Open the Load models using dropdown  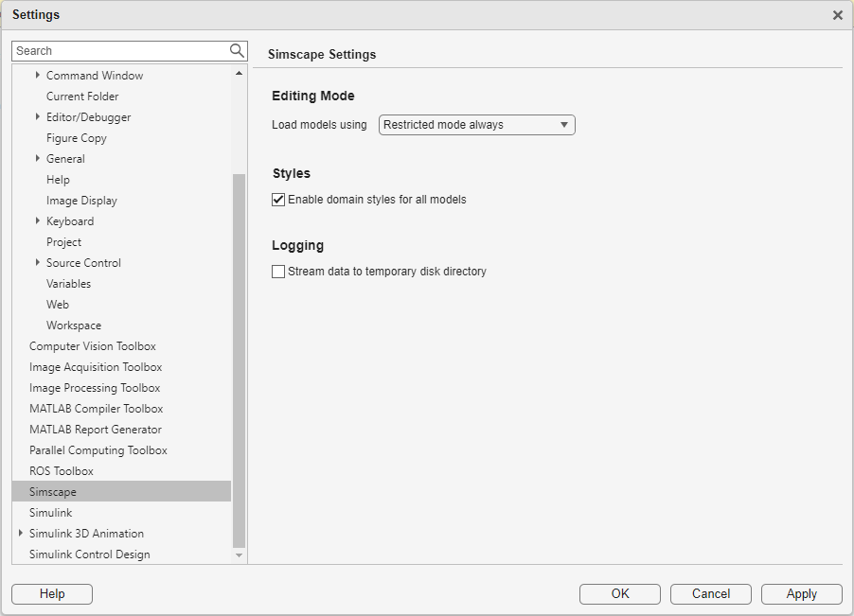click(476, 125)
